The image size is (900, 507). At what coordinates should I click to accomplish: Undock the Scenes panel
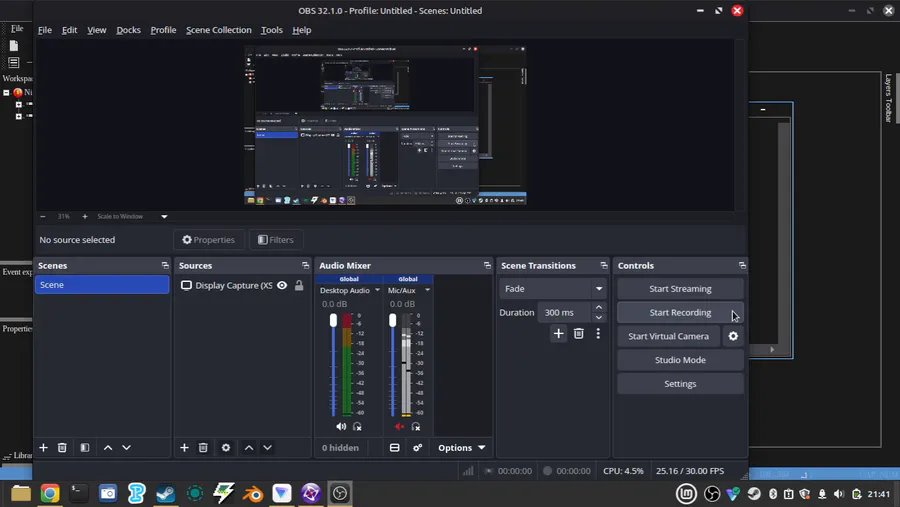(x=165, y=265)
